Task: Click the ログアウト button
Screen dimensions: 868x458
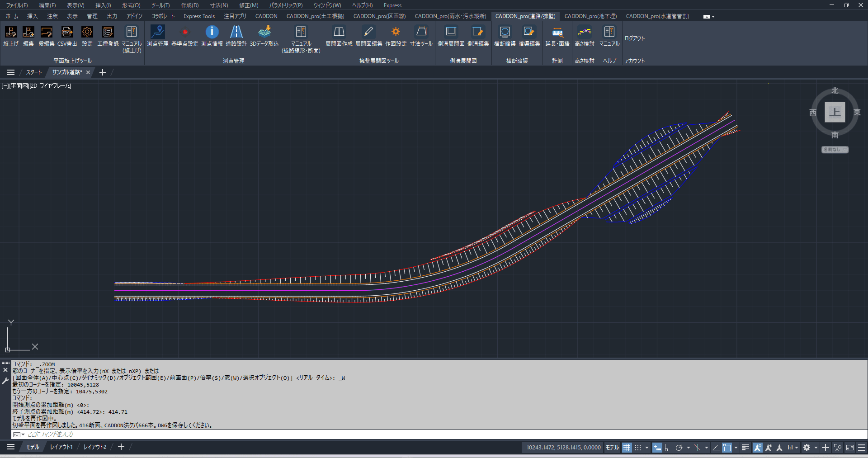Action: pyautogui.click(x=634, y=38)
